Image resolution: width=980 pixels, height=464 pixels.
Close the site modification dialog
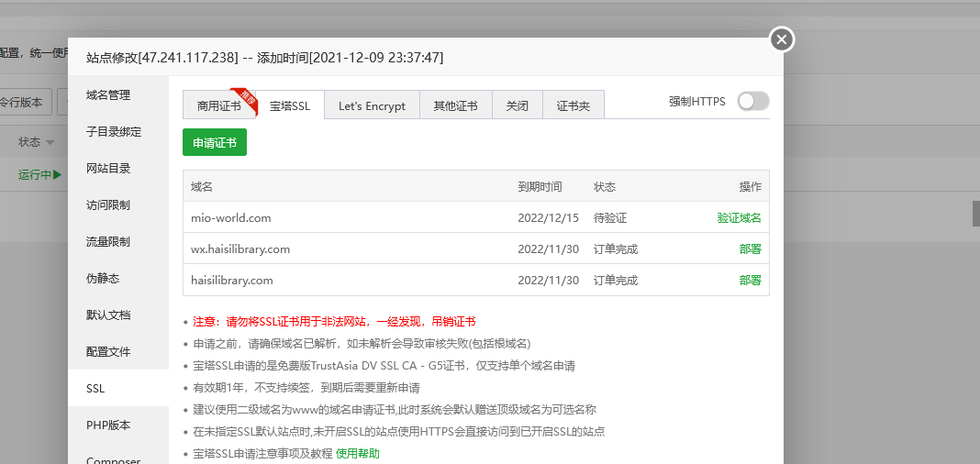pos(781,39)
